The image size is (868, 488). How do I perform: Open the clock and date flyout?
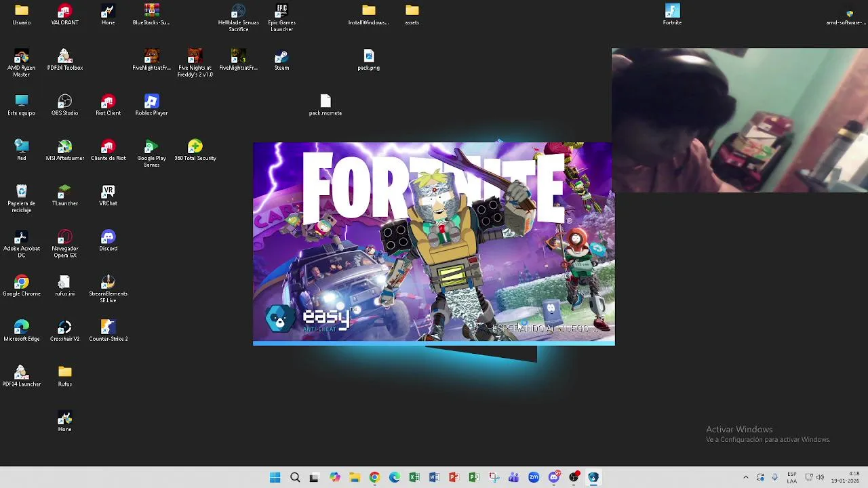[x=846, y=477]
